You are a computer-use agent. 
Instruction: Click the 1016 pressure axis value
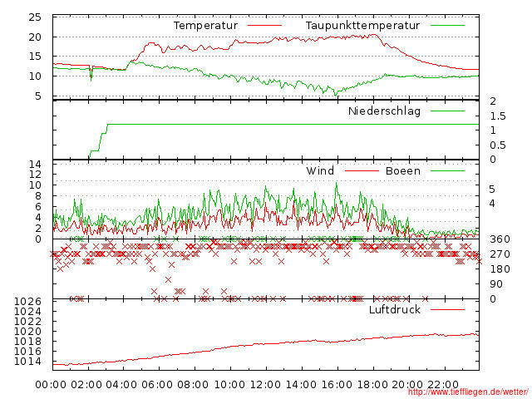pos(27,352)
